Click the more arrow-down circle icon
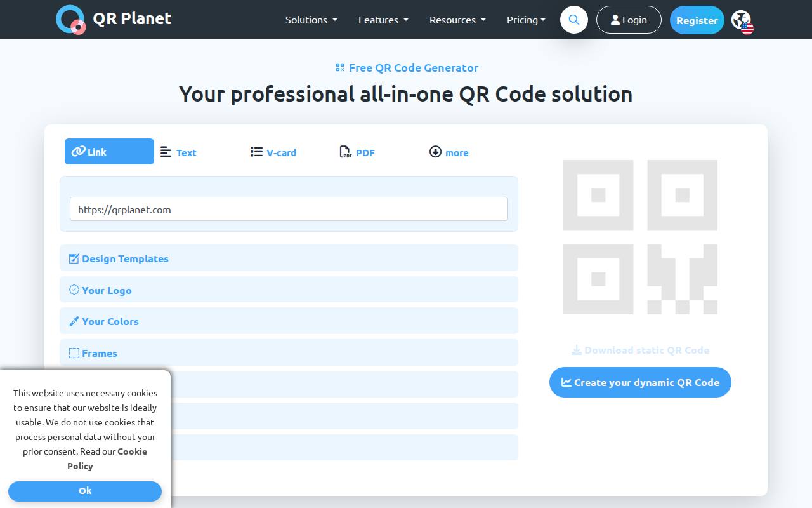Viewport: 812px width, 508px height. coord(435,152)
